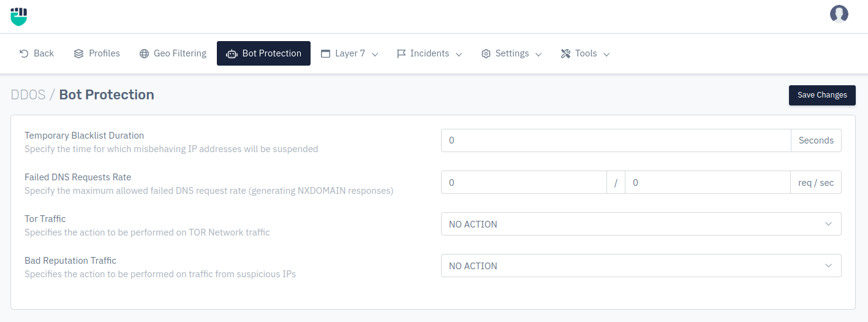Screen dimensions: 868x322
Task: Open the Tor Traffic action dropdown
Action: 641,224
